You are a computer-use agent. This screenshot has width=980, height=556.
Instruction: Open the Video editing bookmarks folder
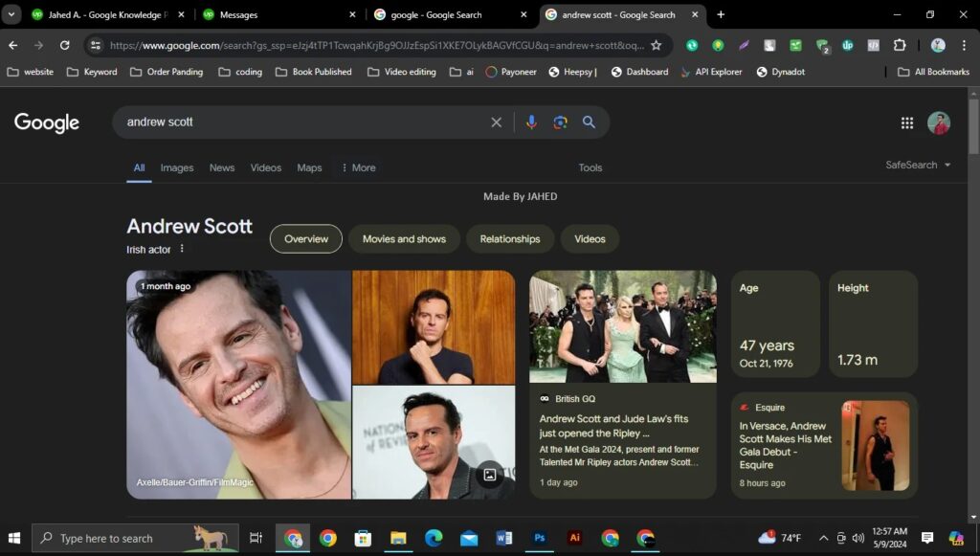[x=402, y=72]
